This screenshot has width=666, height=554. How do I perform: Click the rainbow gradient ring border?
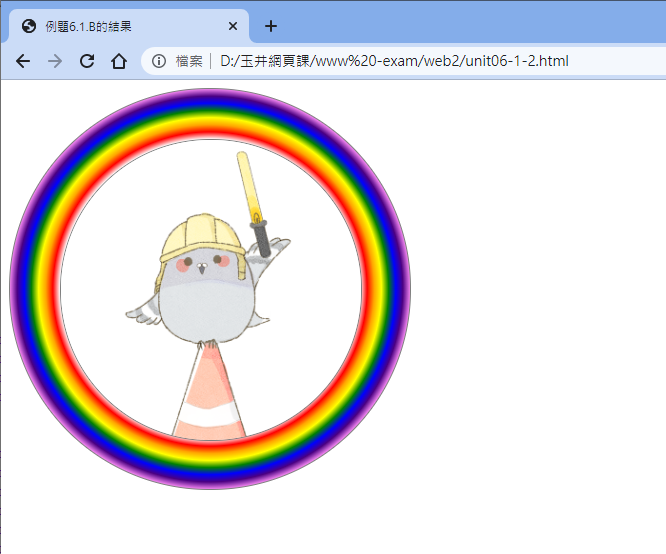tap(35, 290)
